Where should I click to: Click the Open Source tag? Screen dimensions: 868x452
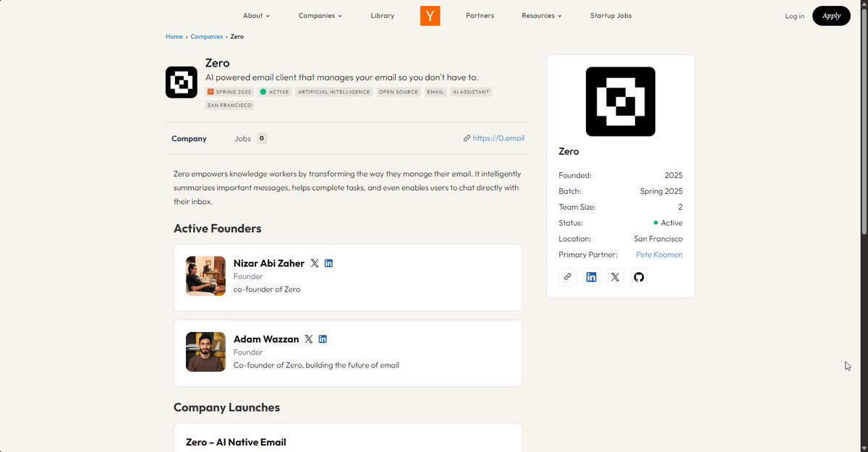399,92
